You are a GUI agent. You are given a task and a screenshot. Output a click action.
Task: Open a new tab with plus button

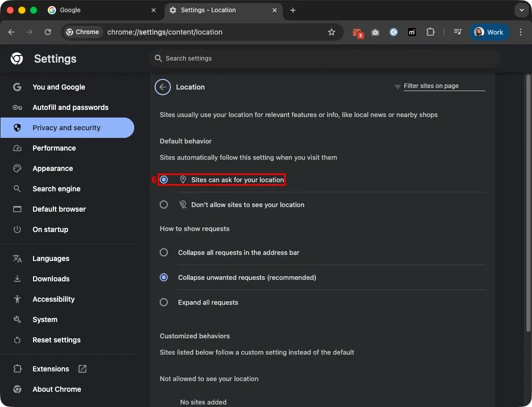pos(293,10)
